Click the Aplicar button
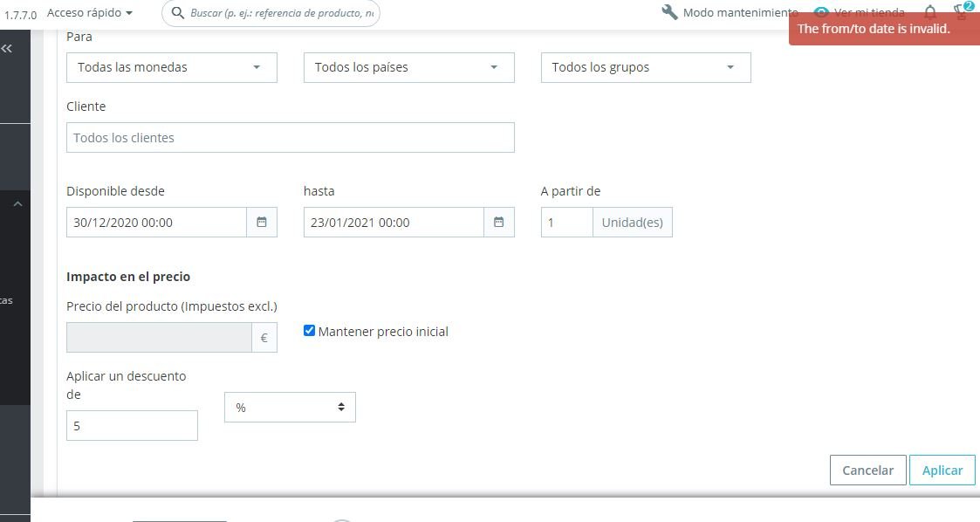This screenshot has height=522, width=980. pos(942,470)
